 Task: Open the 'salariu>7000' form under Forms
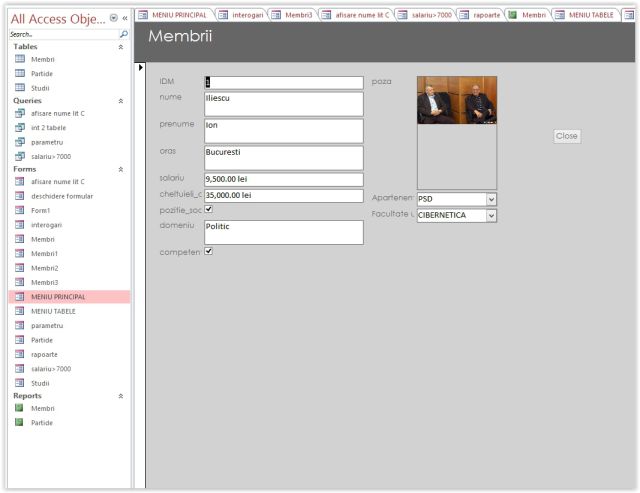[x=51, y=369]
